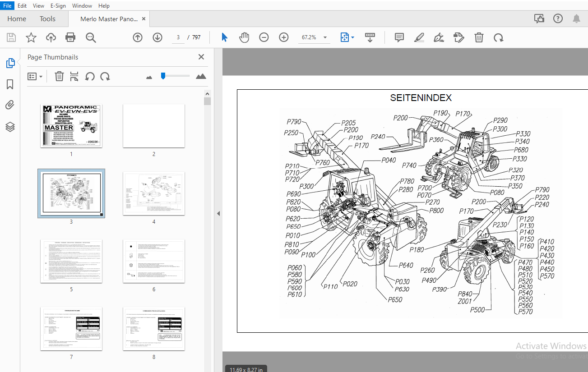Image resolution: width=588 pixels, height=372 pixels.
Task: Reduce thumbnail size with the small mountain icon
Action: tap(149, 77)
